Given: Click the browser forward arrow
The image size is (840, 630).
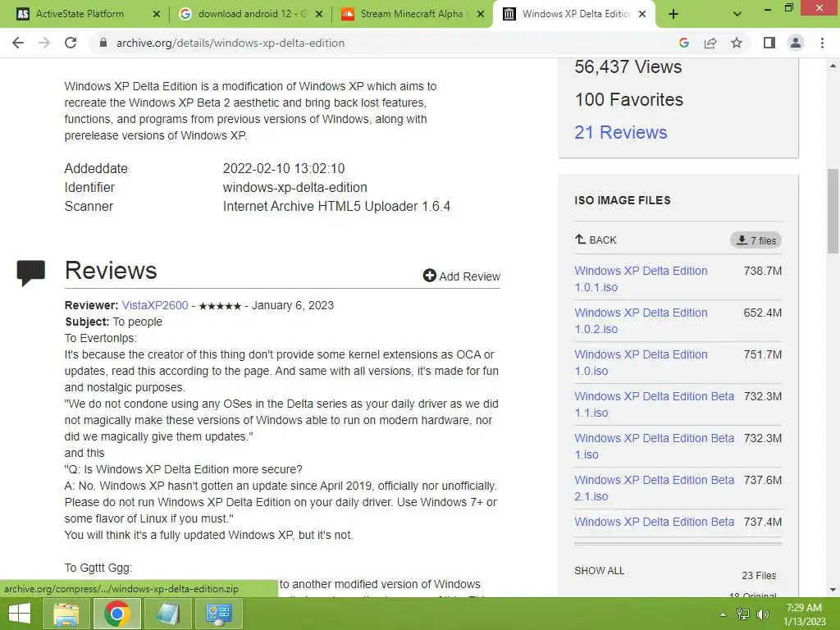Looking at the screenshot, I should [44, 43].
